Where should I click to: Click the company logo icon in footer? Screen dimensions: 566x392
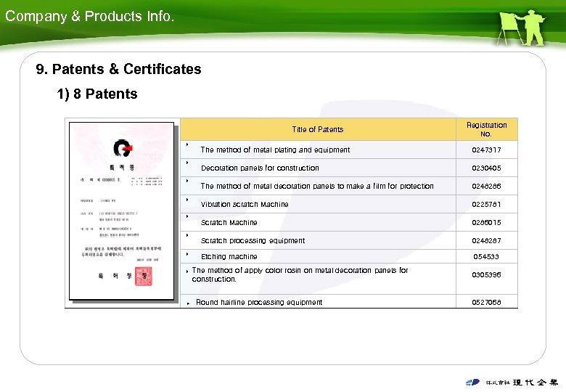[472, 383]
